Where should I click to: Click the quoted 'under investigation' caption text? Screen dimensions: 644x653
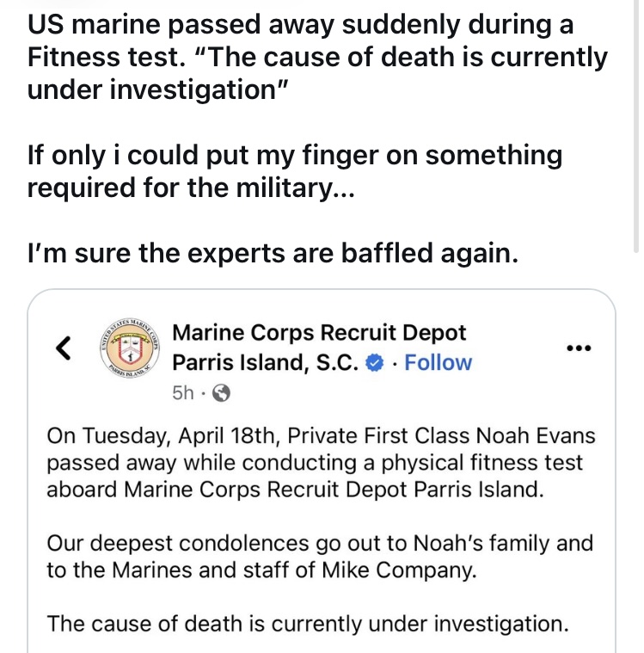(157, 89)
